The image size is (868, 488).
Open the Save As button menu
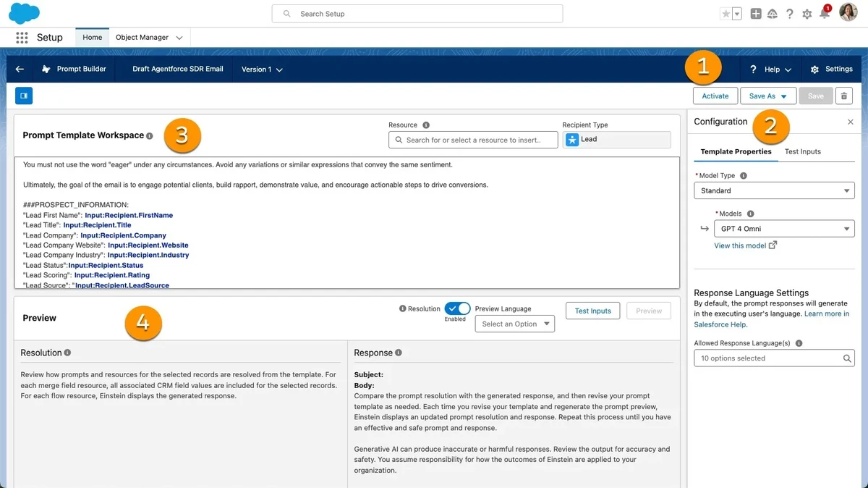[x=767, y=96]
